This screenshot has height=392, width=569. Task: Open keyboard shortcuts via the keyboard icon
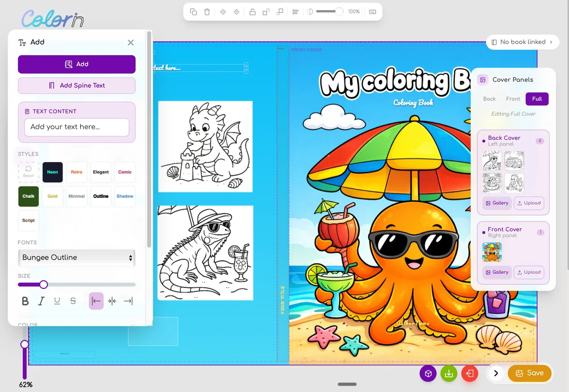click(373, 12)
